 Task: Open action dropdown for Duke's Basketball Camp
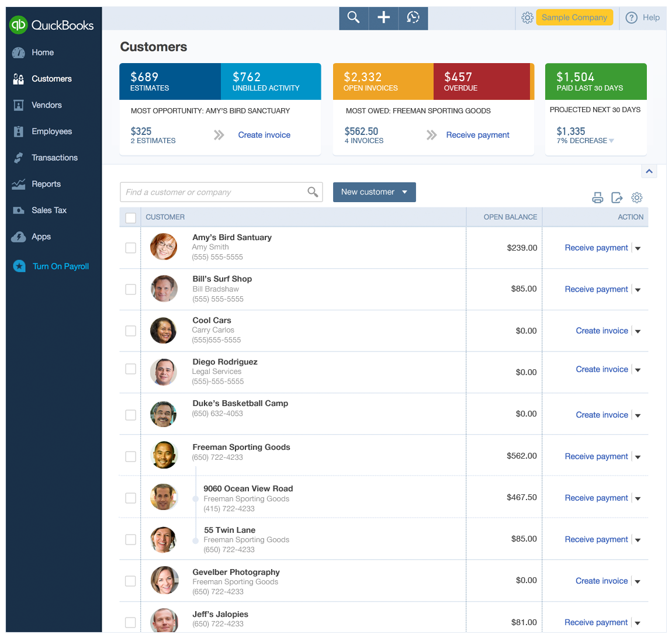click(x=638, y=415)
